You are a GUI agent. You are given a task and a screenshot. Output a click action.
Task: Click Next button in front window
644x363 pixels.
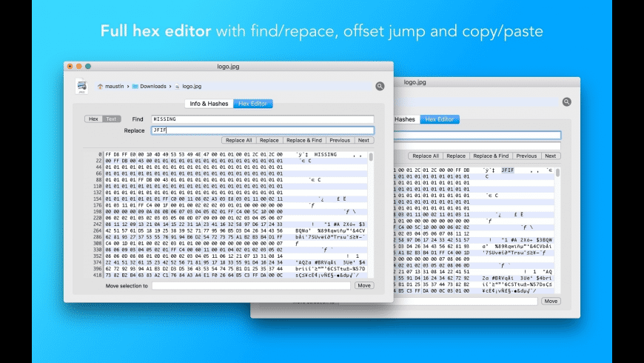click(363, 140)
